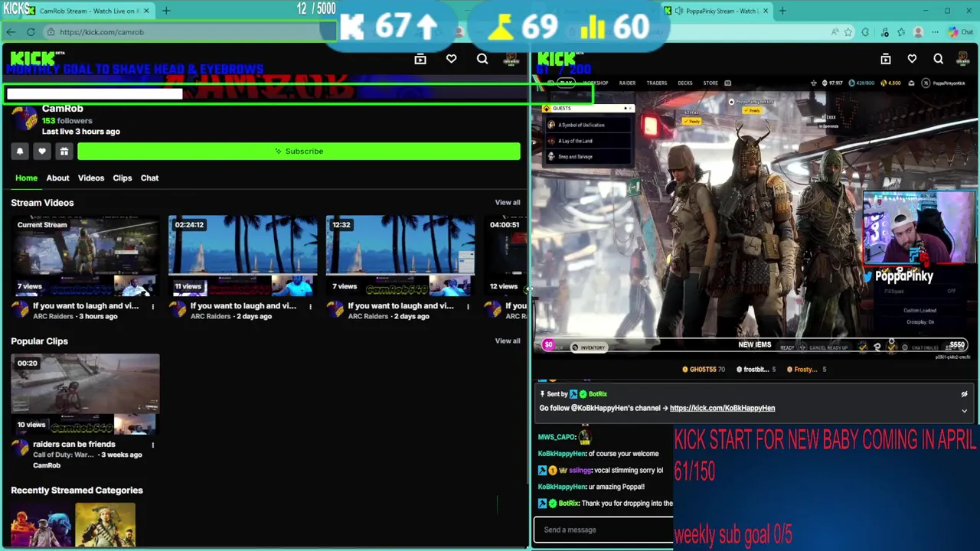980x551 pixels.
Task: Open browser profile icon in right window
Action: coord(918,32)
